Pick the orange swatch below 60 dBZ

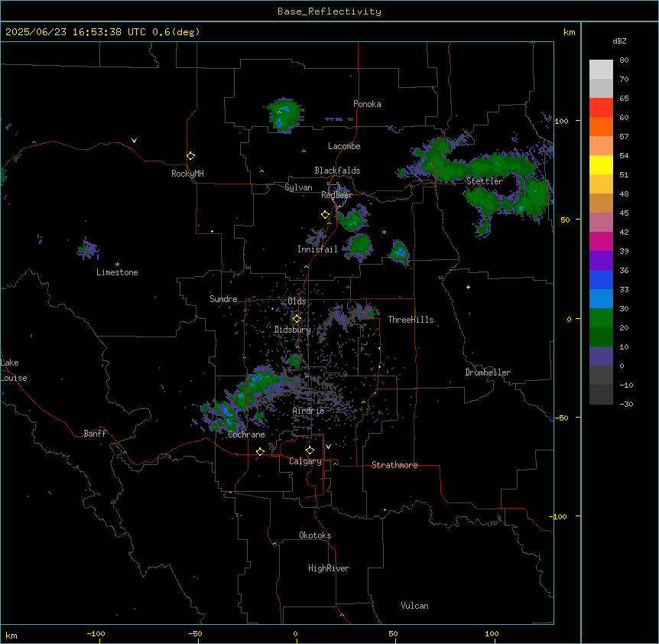(601, 126)
